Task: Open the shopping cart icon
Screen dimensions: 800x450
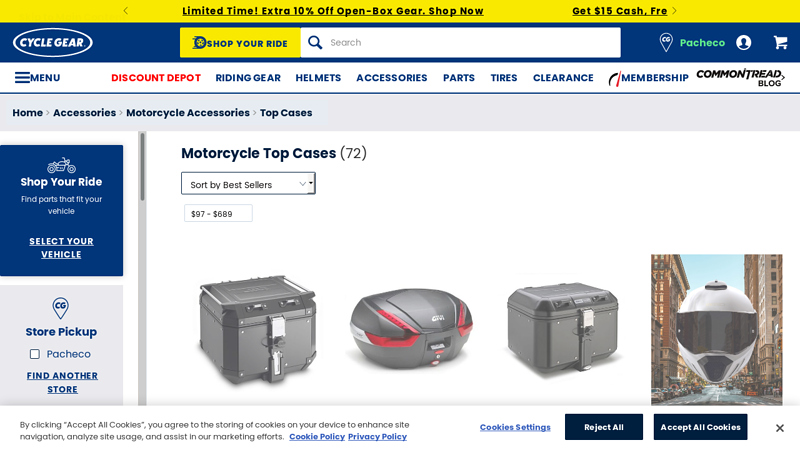Action: 780,42
